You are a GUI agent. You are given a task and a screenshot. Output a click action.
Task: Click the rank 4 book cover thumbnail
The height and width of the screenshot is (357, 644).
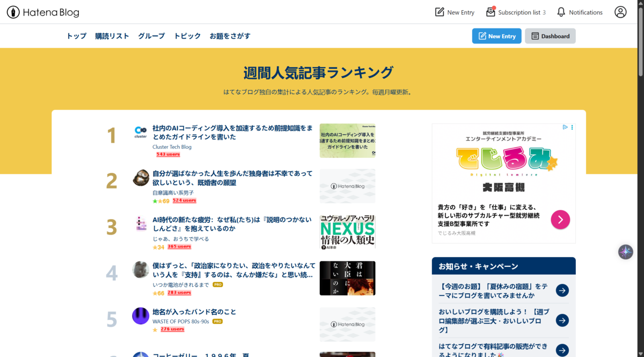coord(347,278)
